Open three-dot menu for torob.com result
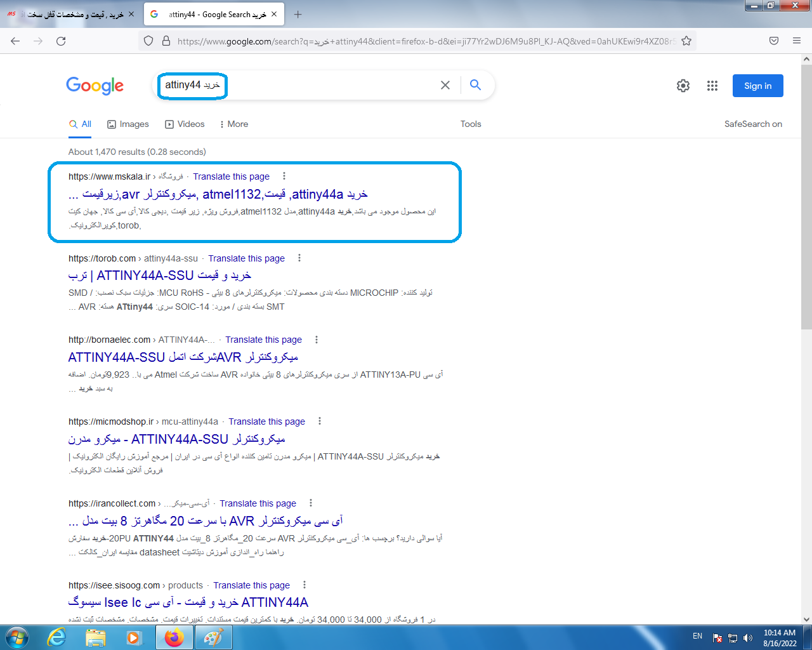This screenshot has height=650, width=812. pos(299,258)
